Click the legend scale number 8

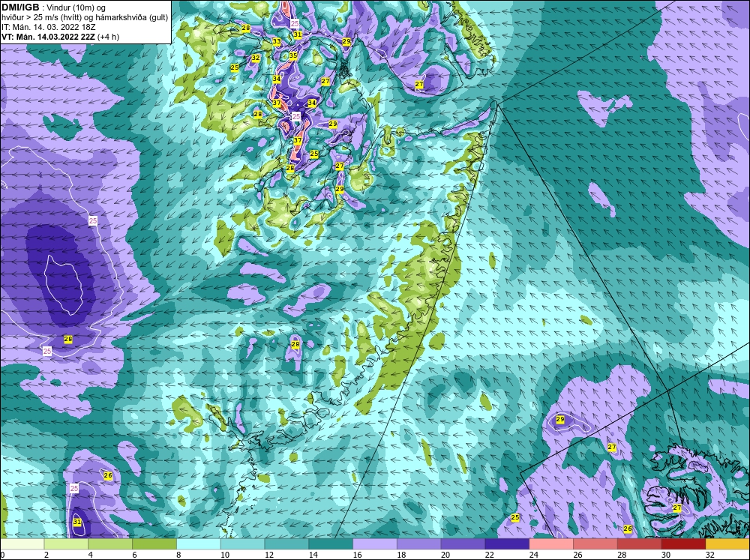click(179, 555)
